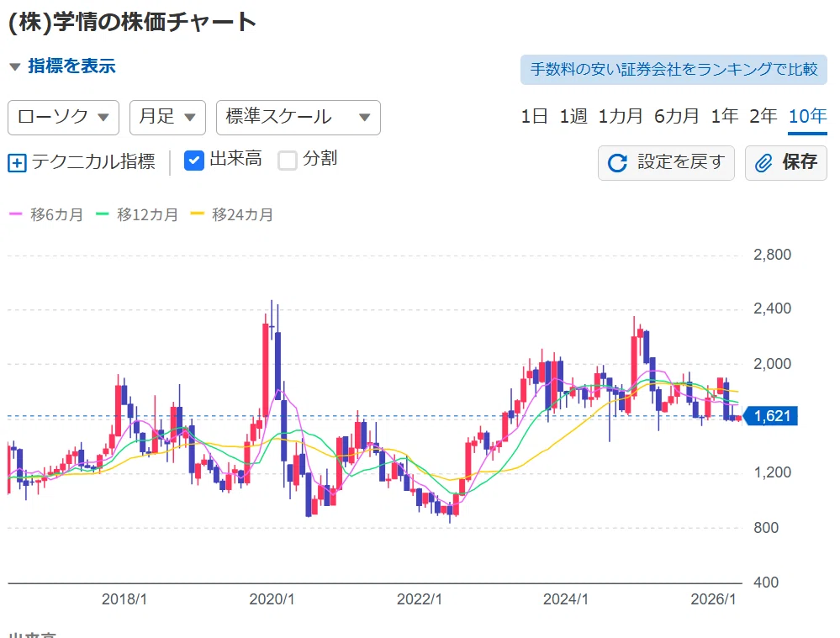Open the 指標を表示 link
Screen dimensions: 840x638
[x=71, y=66]
